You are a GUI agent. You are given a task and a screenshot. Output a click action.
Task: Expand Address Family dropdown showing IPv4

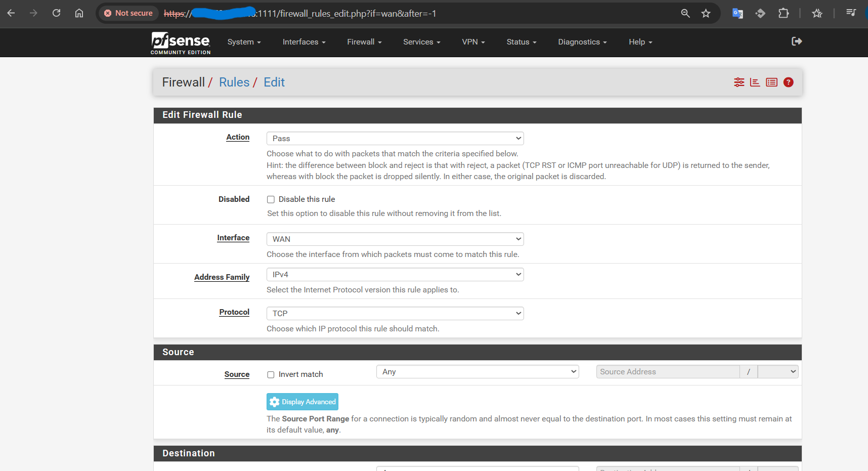click(x=395, y=275)
